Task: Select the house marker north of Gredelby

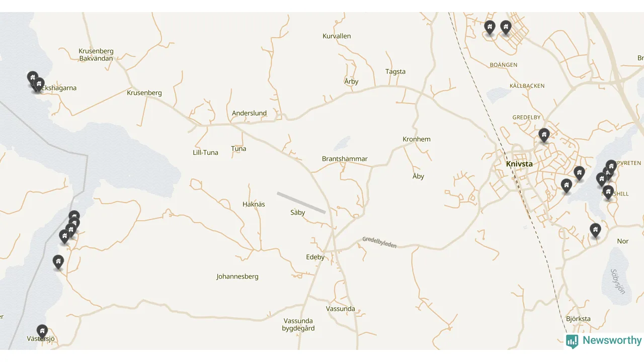Action: [x=544, y=135]
